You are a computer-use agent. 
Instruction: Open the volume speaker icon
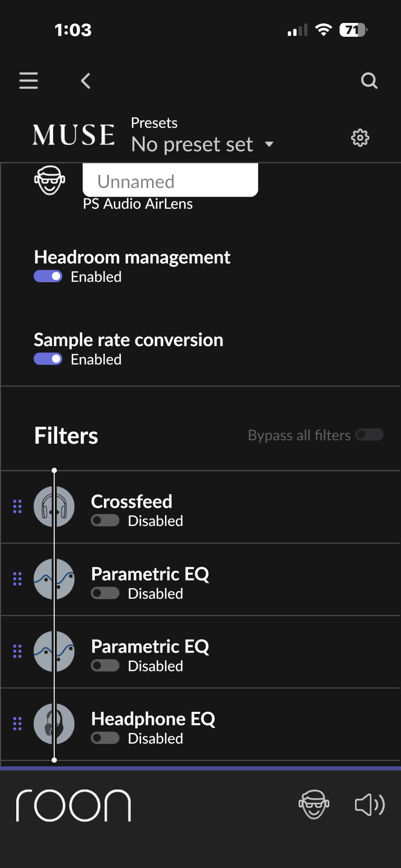click(x=370, y=805)
